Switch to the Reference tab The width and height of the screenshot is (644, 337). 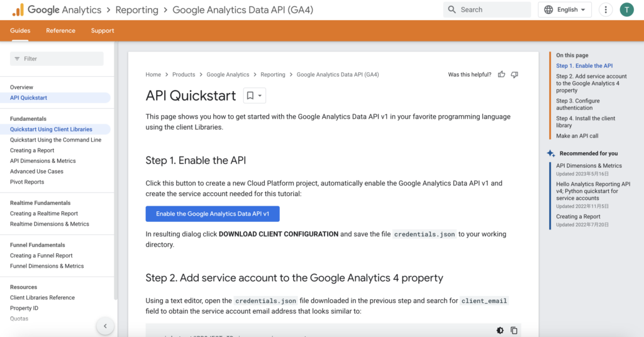tap(60, 31)
